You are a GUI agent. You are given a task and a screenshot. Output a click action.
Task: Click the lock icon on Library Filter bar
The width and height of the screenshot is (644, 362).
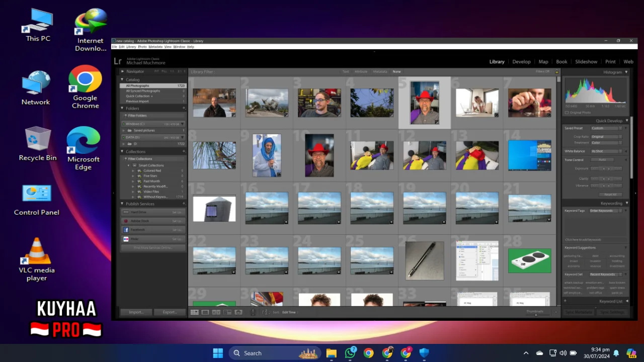(x=557, y=72)
